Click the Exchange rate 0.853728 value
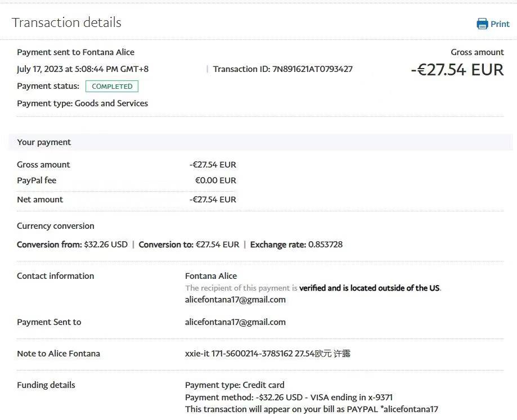 click(x=325, y=245)
